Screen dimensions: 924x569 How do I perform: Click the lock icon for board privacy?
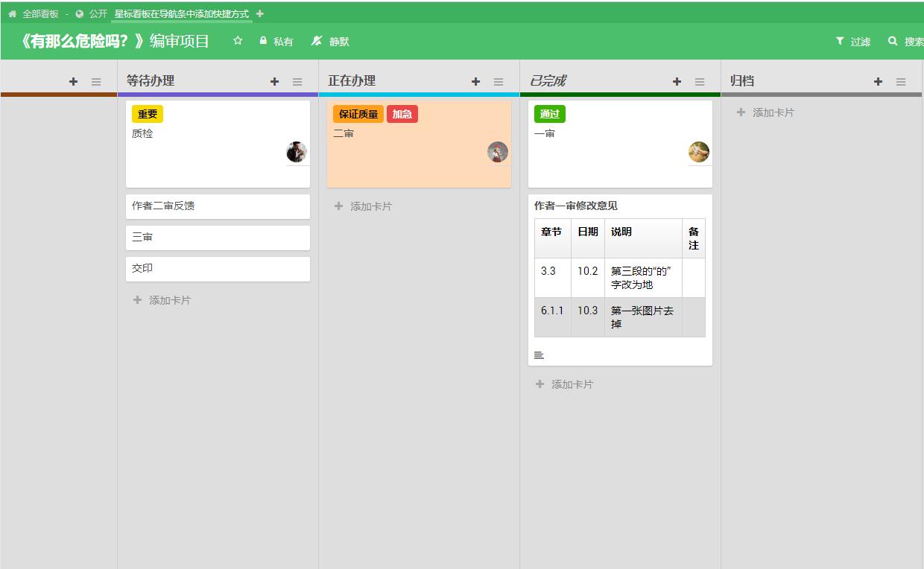263,41
